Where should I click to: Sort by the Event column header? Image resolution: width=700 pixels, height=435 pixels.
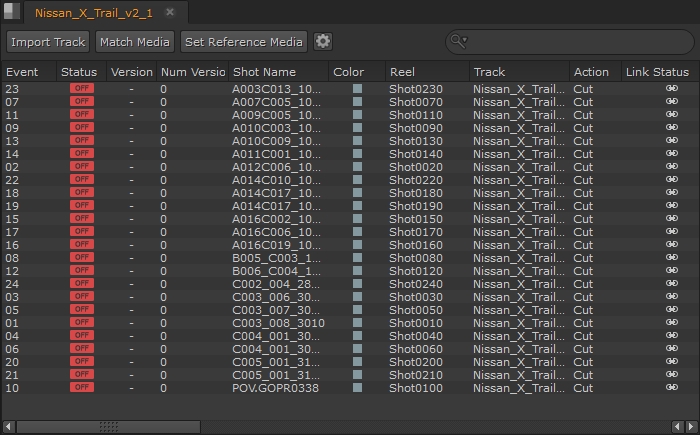pyautogui.click(x=22, y=72)
